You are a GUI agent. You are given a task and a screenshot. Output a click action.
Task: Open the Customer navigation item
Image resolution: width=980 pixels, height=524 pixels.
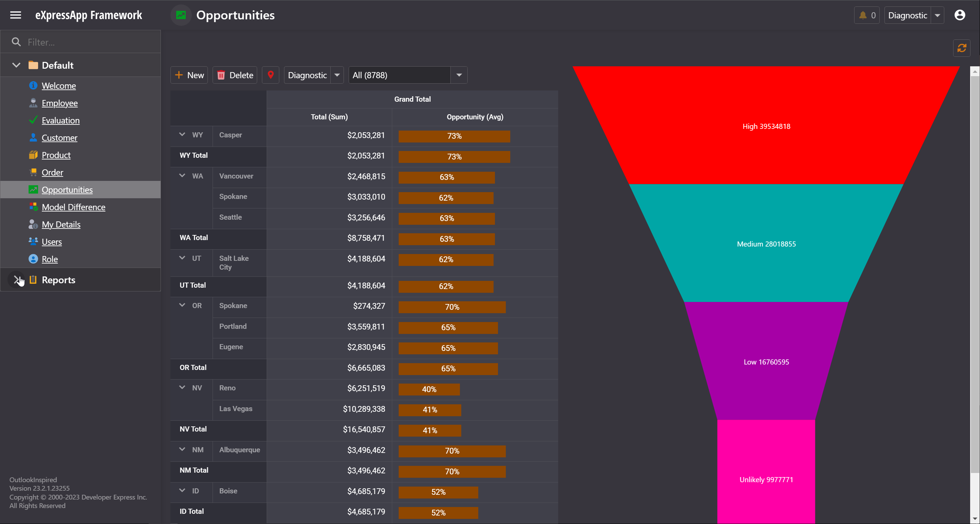tap(59, 138)
